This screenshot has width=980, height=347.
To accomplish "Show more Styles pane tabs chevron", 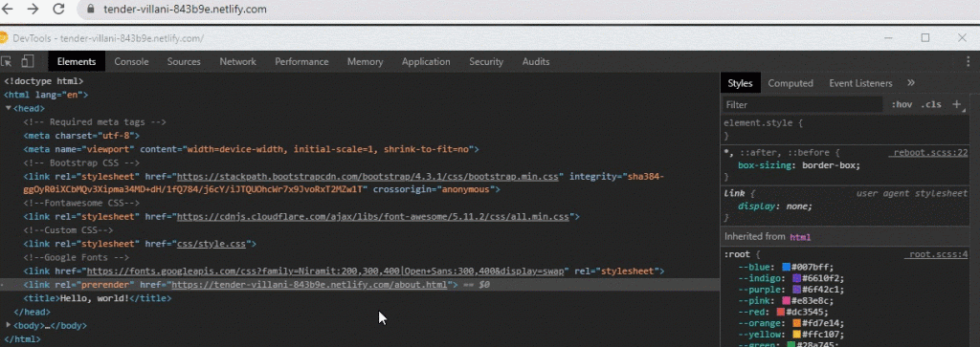I will click(911, 82).
